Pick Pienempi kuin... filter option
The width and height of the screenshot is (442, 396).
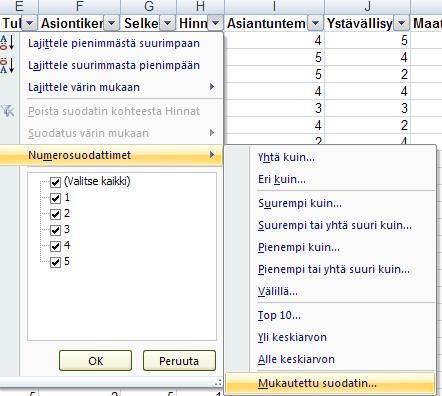299,247
